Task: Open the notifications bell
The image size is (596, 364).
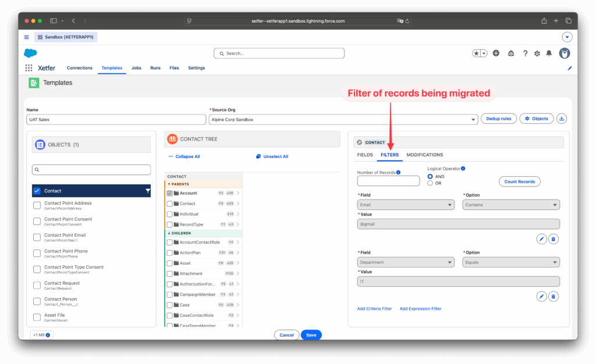Action: pos(549,53)
